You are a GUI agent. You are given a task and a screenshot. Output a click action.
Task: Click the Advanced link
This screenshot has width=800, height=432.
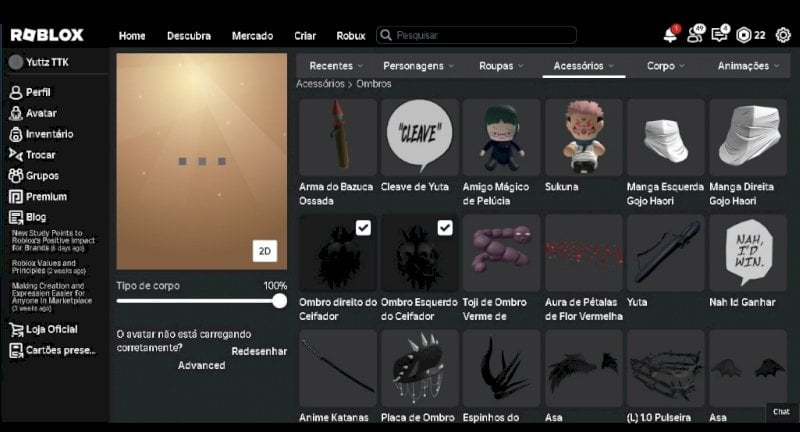pyautogui.click(x=202, y=365)
